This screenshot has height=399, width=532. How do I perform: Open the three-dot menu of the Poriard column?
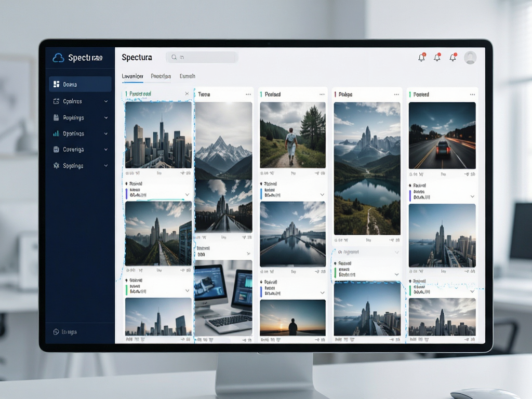click(x=322, y=95)
